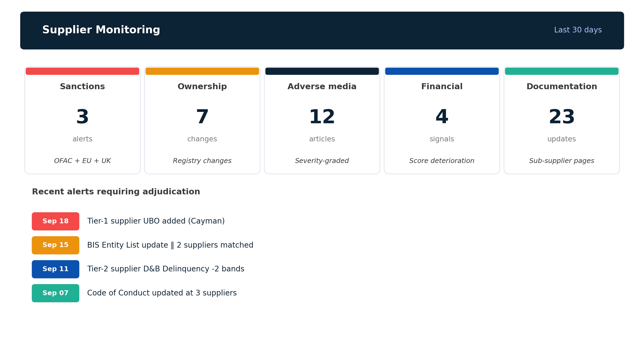This screenshot has height=346, width=644.
Task: Open the BIS Entity List update alert
Action: point(170,245)
